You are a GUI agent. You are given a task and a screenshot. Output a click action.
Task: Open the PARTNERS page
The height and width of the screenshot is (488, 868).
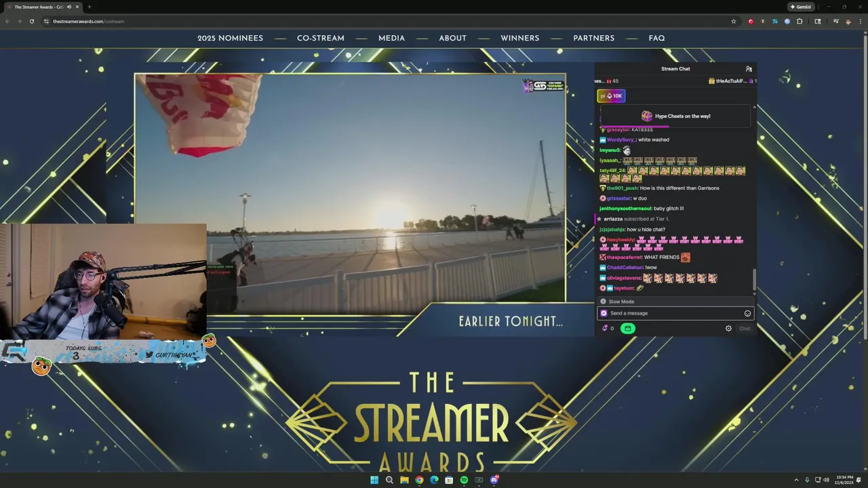(593, 38)
